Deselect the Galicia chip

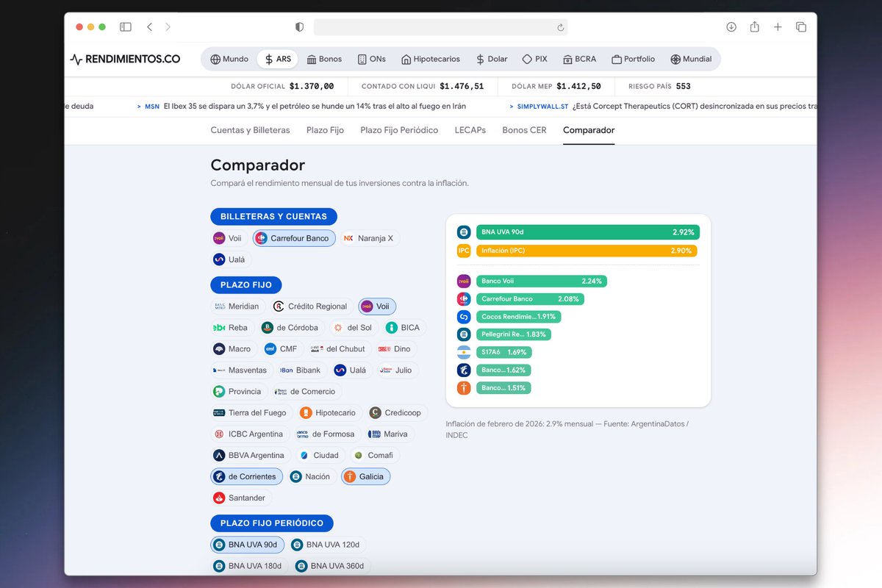pos(365,477)
